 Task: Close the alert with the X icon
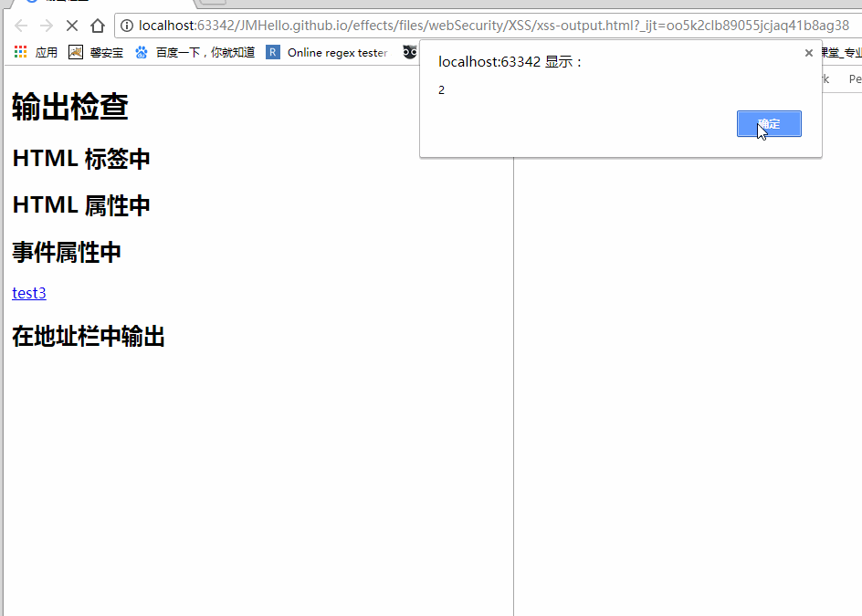click(x=808, y=53)
